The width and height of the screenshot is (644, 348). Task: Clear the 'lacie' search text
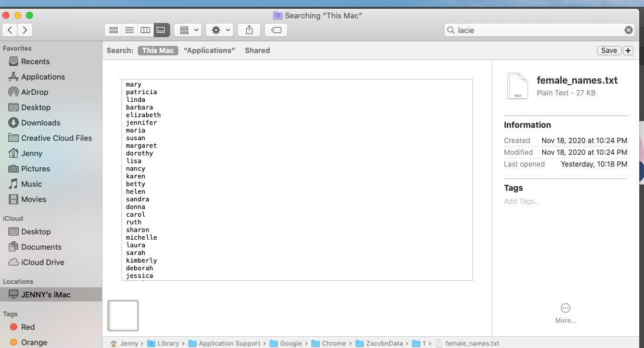tap(629, 29)
